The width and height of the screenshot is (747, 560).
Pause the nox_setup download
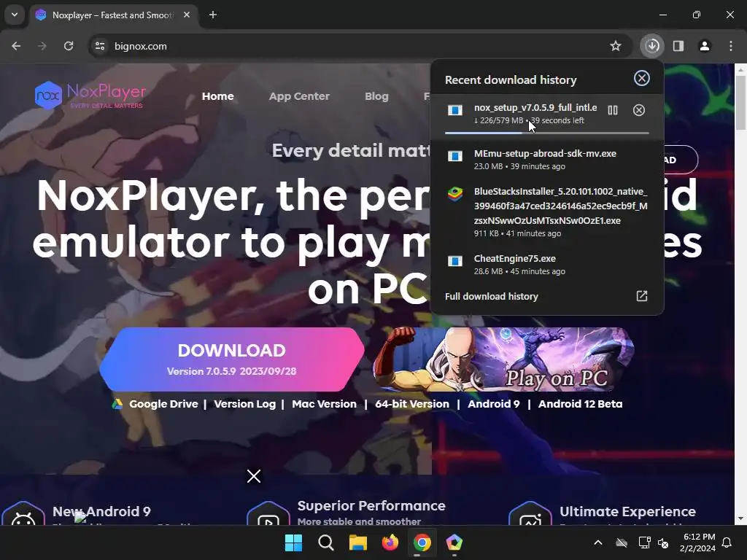[613, 110]
